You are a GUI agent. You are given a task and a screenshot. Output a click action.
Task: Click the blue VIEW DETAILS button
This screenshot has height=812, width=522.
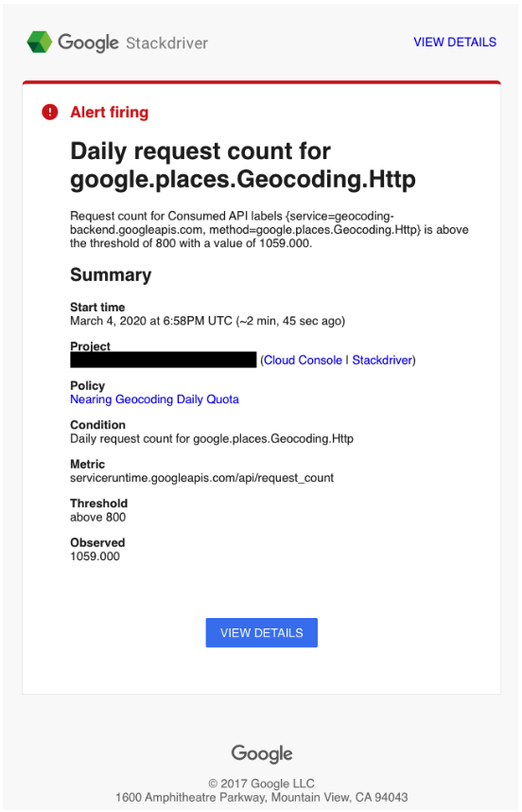coord(262,632)
